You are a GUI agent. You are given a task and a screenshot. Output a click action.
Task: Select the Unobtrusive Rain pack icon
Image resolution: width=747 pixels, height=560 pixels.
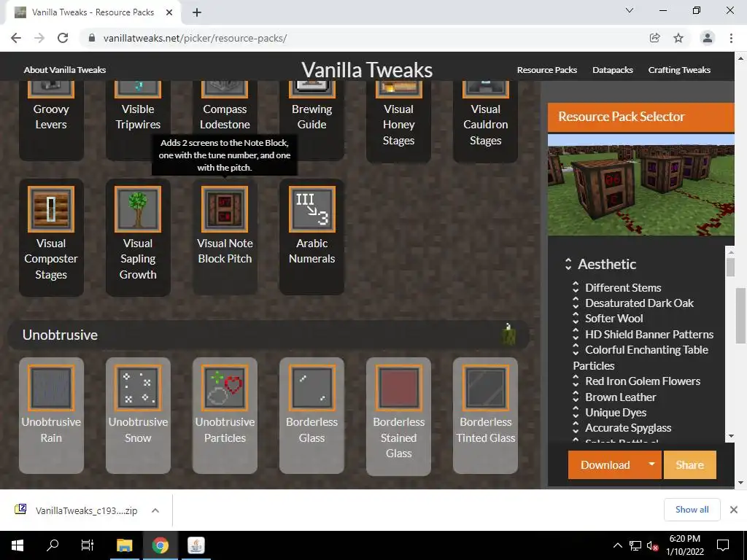point(51,388)
